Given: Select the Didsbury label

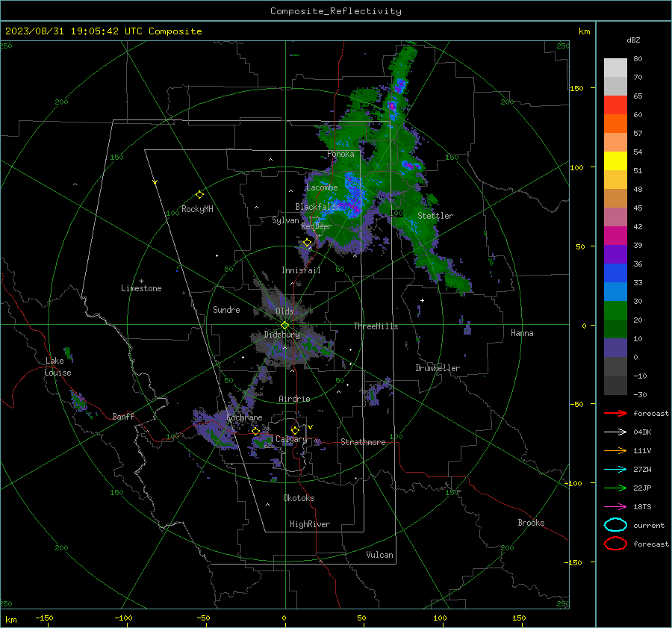Looking at the screenshot, I should point(281,335).
